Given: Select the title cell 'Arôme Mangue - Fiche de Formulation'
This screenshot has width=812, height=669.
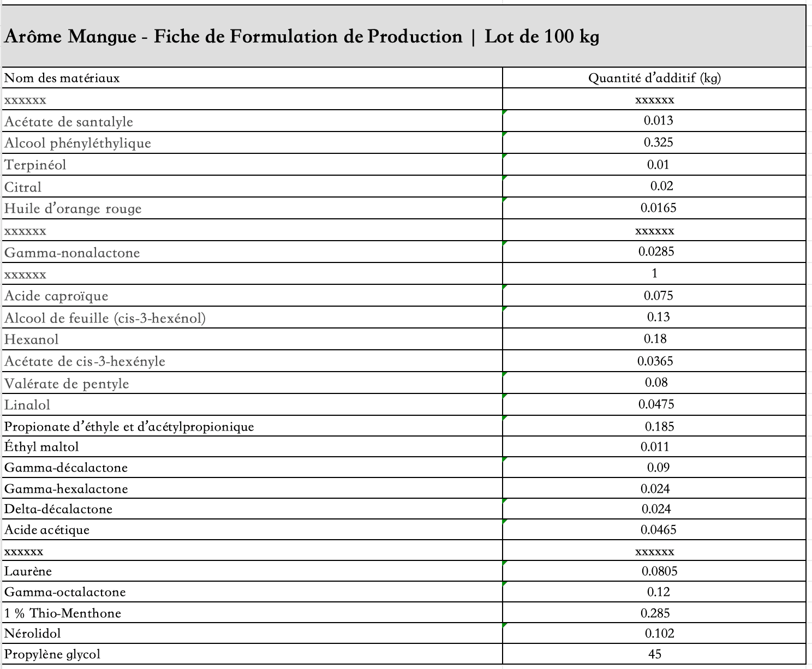Looking at the screenshot, I should (x=403, y=37).
